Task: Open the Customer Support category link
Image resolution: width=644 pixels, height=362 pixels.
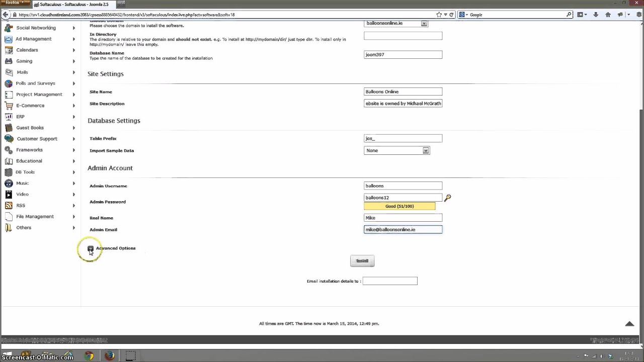Action: pos(37,139)
